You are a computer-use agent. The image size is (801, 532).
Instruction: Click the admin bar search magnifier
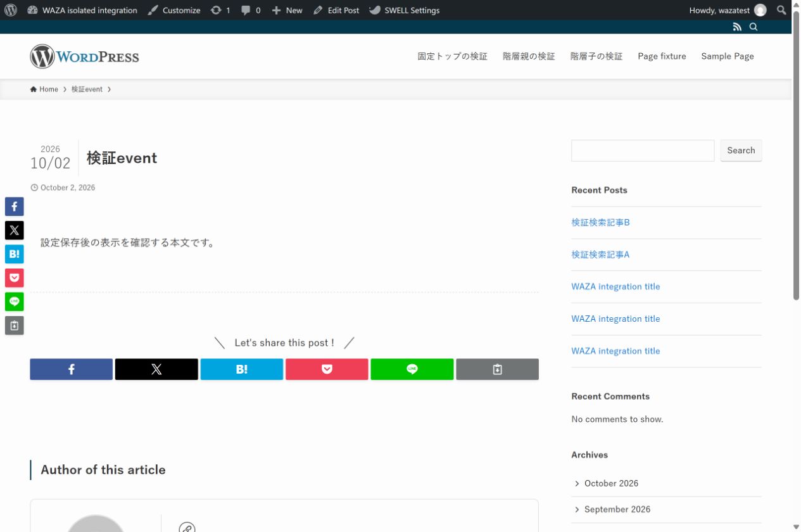pos(782,10)
